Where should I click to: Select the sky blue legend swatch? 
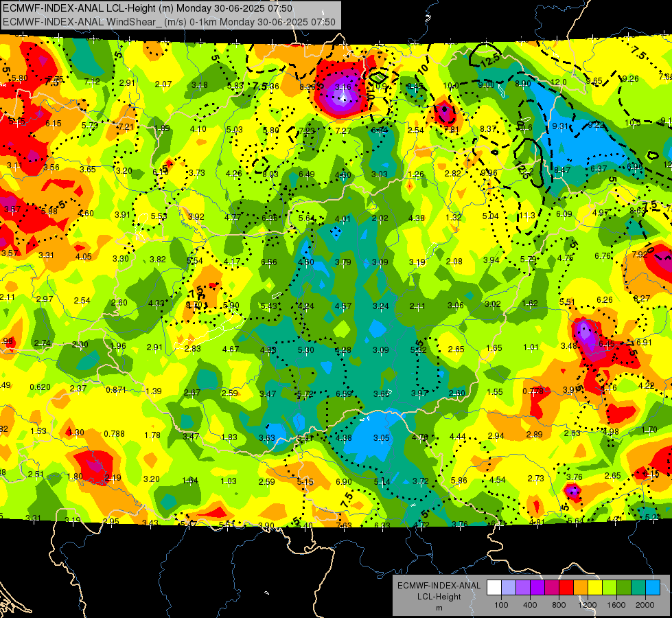(653, 588)
